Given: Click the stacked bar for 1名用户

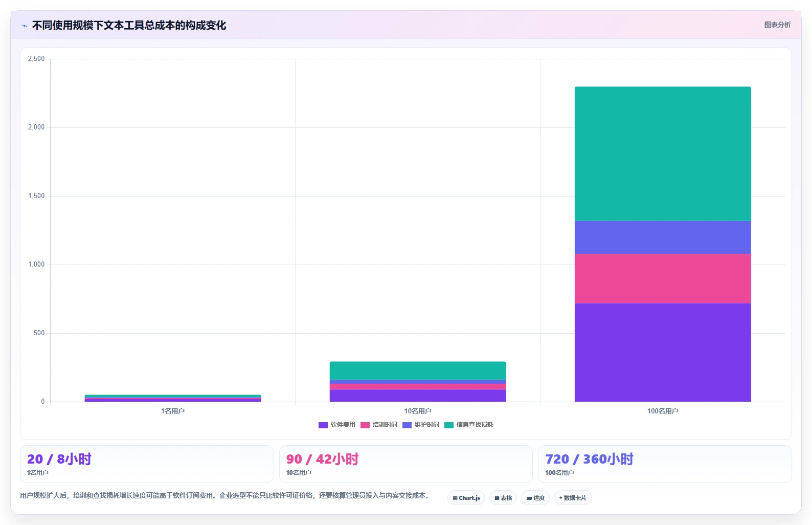Looking at the screenshot, I should pos(173,398).
